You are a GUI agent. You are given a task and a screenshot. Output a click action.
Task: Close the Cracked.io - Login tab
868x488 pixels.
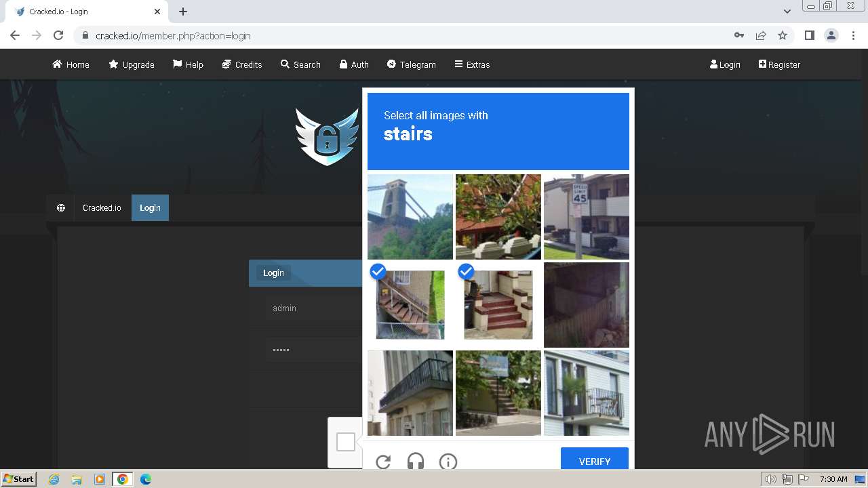(157, 12)
